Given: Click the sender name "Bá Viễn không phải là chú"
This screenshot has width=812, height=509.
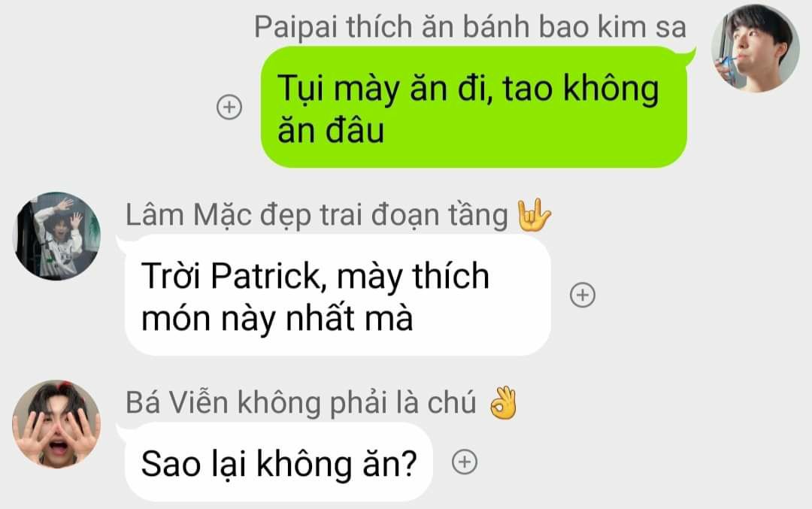Looking at the screenshot, I should pos(301,403).
